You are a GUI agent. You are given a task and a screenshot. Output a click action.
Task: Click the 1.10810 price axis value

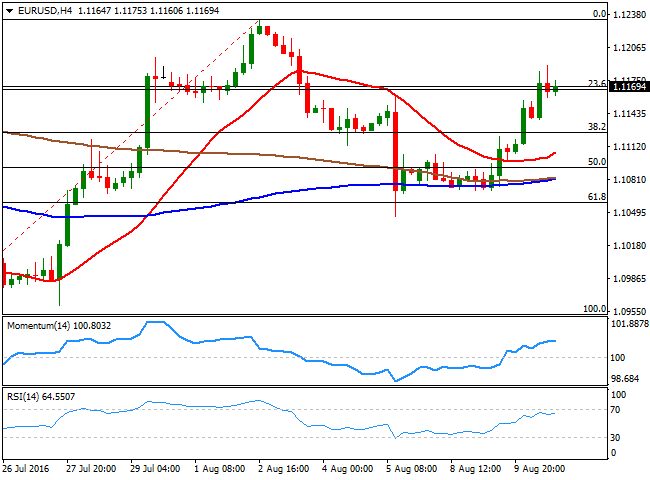[x=629, y=179]
